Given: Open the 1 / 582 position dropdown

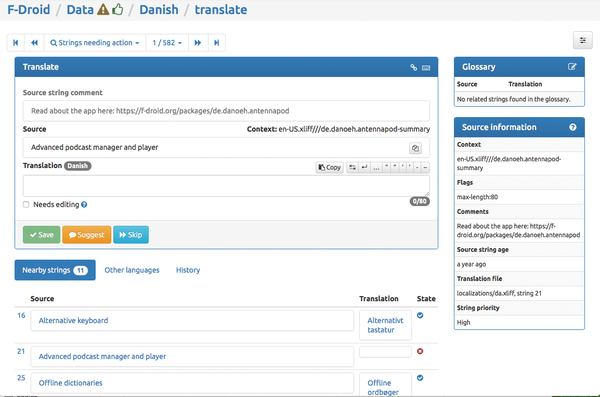Looking at the screenshot, I should pyautogui.click(x=167, y=42).
